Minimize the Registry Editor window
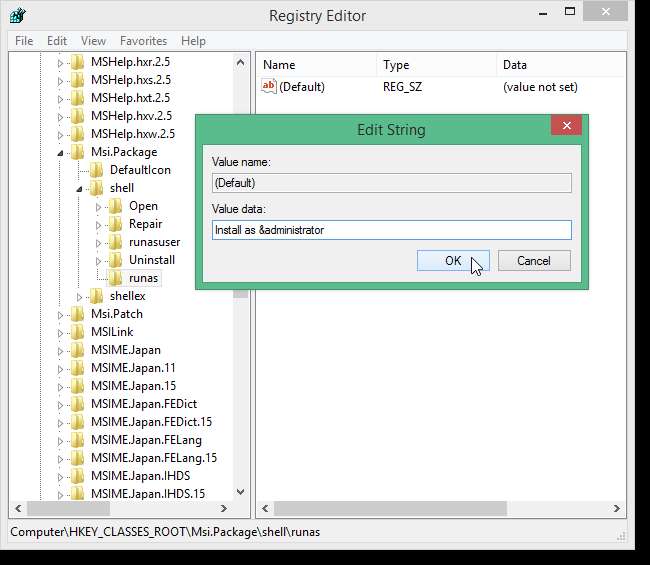 click(x=543, y=12)
